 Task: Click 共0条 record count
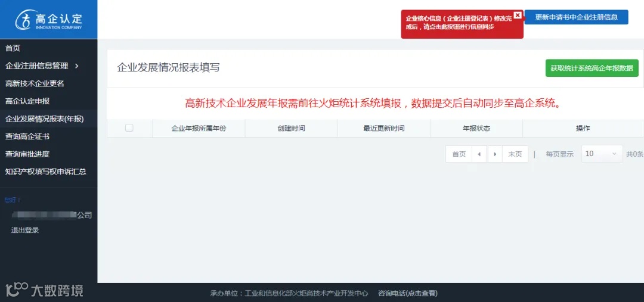click(x=634, y=154)
